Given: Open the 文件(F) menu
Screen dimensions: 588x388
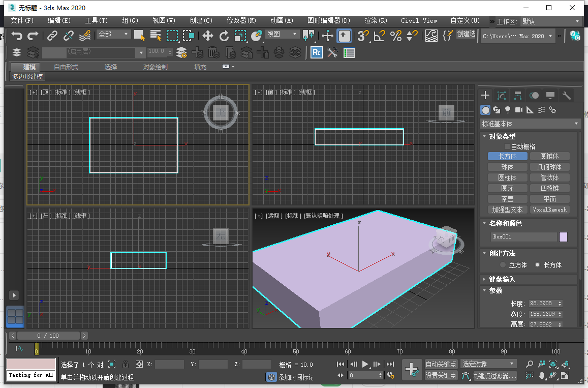Looking at the screenshot, I should (x=22, y=21).
